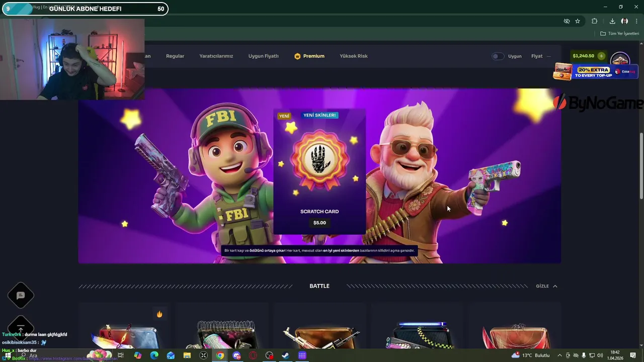The height and width of the screenshot is (362, 644).
Task: Select the Premium tab
Action: [309, 56]
